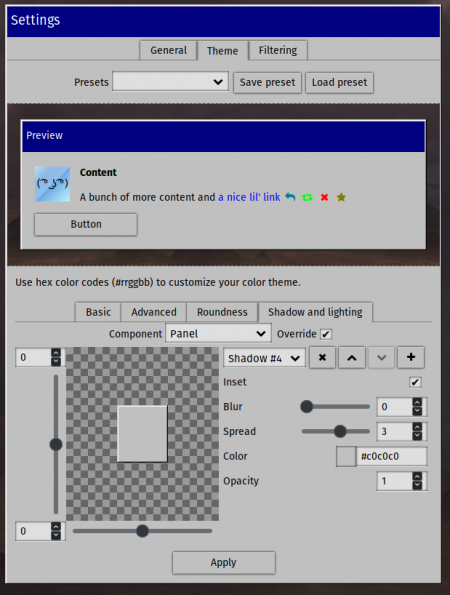Add a new shadow with the plus icon
The image size is (450, 595).
coord(411,357)
